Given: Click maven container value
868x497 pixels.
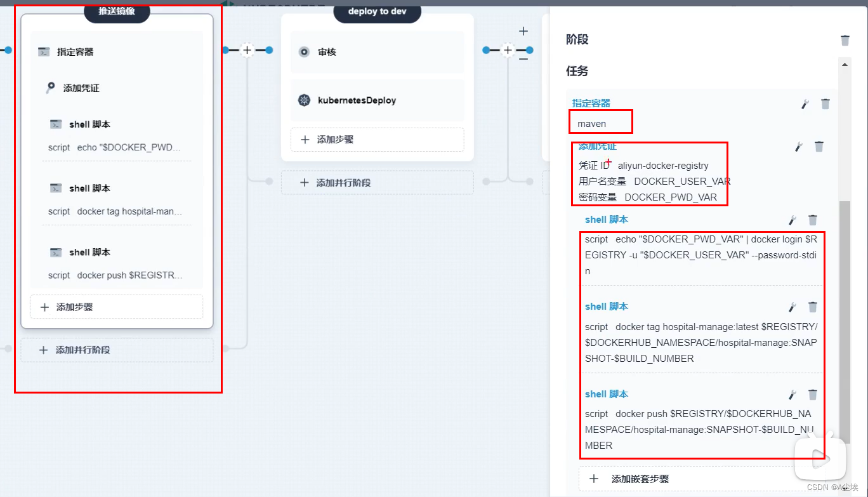Looking at the screenshot, I should [x=592, y=124].
